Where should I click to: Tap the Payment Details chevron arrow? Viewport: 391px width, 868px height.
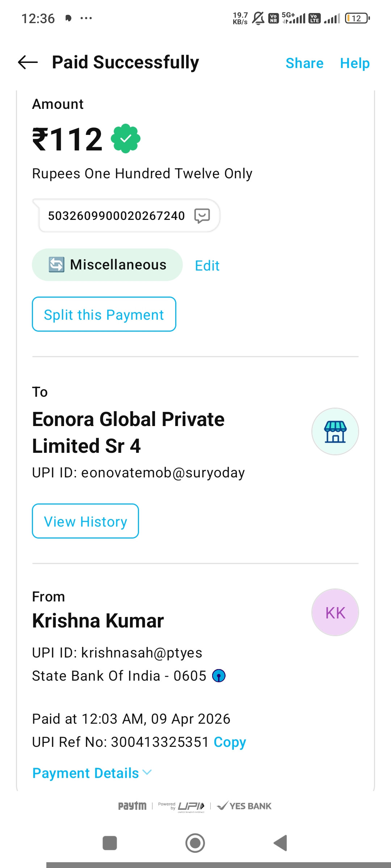147,772
